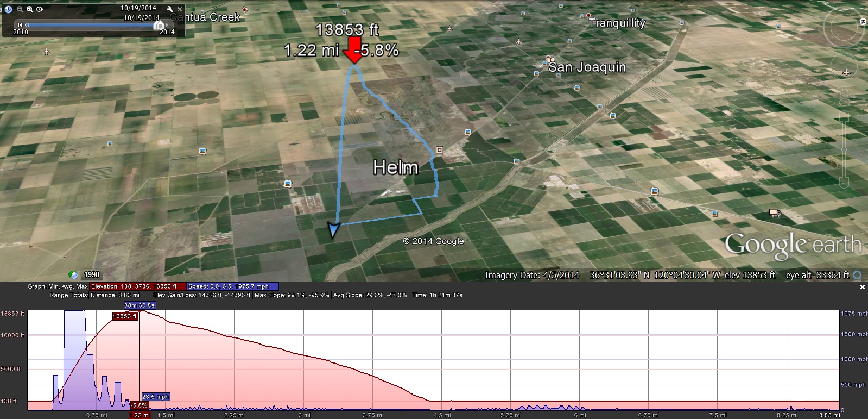This screenshot has width=868, height=419.
Task: Click the 1.22 mi profile cursor marker
Action: 139,415
